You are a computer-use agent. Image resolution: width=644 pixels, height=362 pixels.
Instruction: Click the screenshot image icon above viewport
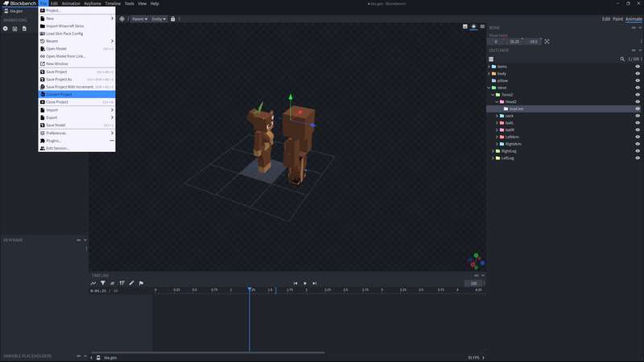point(465,27)
